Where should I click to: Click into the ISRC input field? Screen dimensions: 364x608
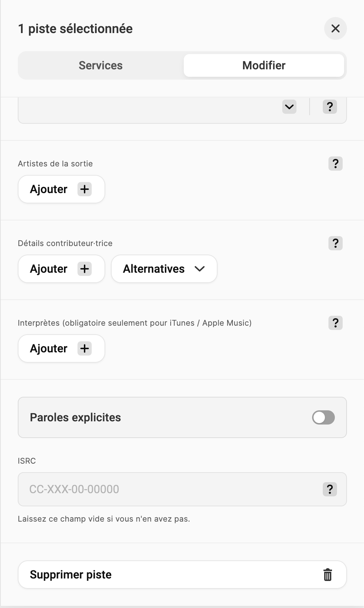171,489
